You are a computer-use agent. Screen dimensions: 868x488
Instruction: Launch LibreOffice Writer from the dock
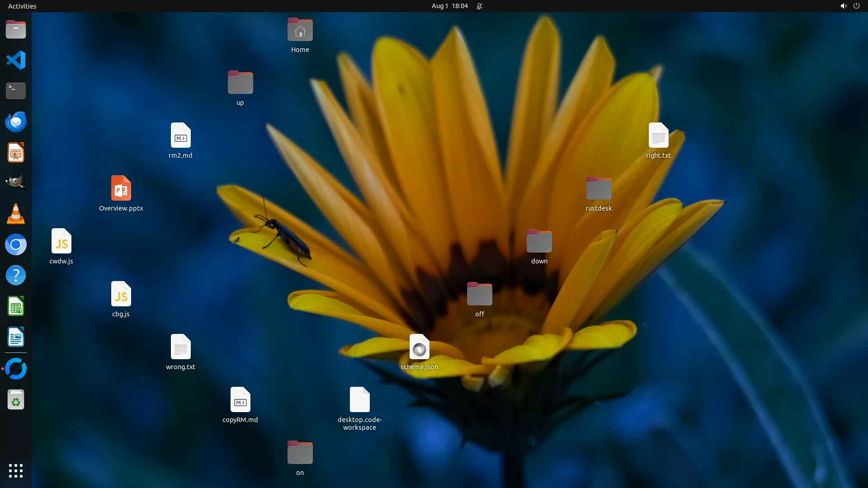point(16,337)
